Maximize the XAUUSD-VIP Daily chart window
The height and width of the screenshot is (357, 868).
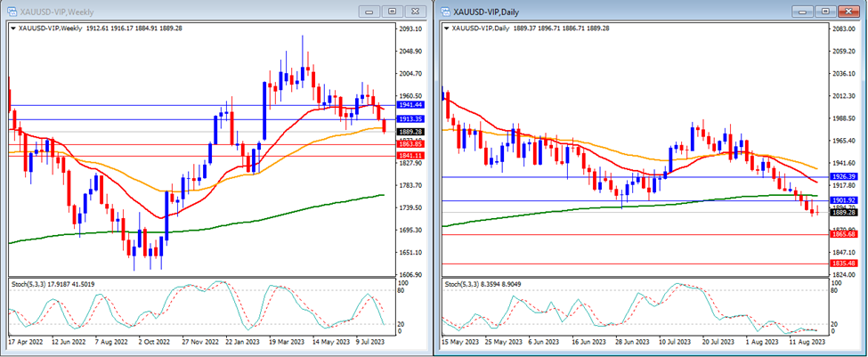coord(826,11)
